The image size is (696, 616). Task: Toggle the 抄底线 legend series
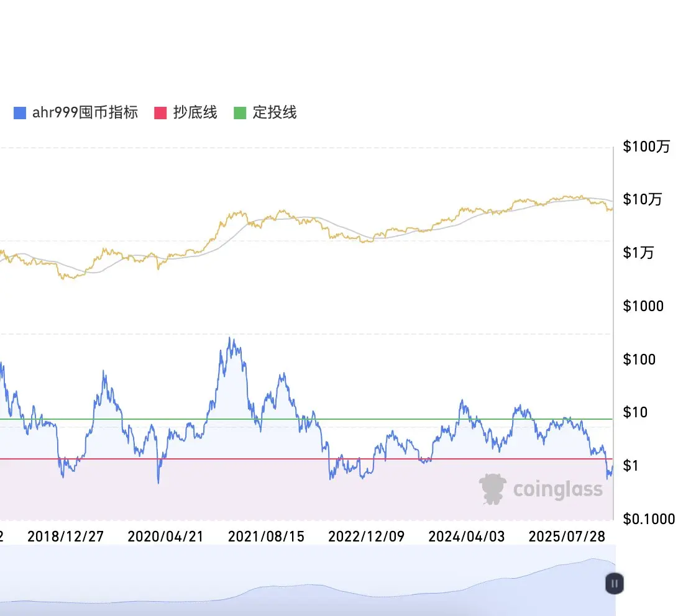pyautogui.click(x=186, y=112)
